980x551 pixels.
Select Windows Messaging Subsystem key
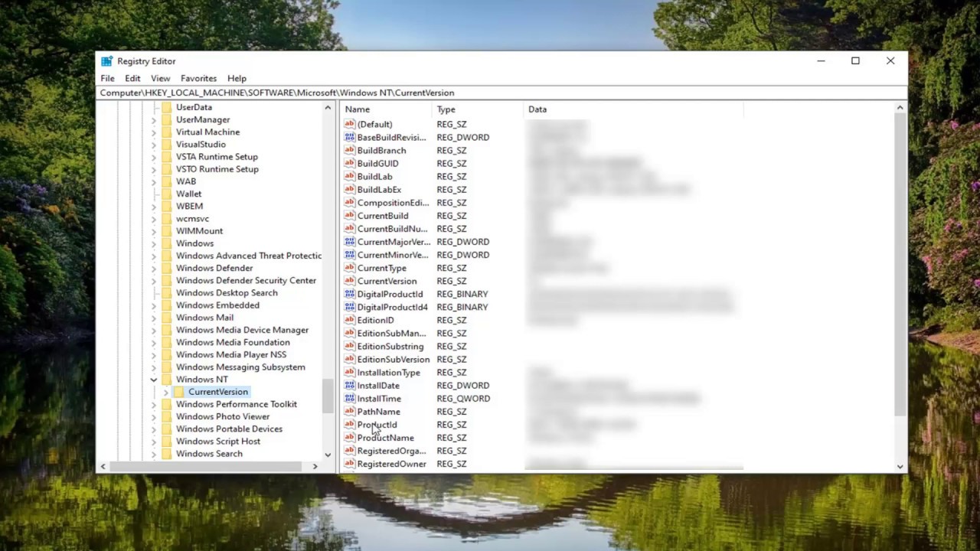click(x=240, y=367)
